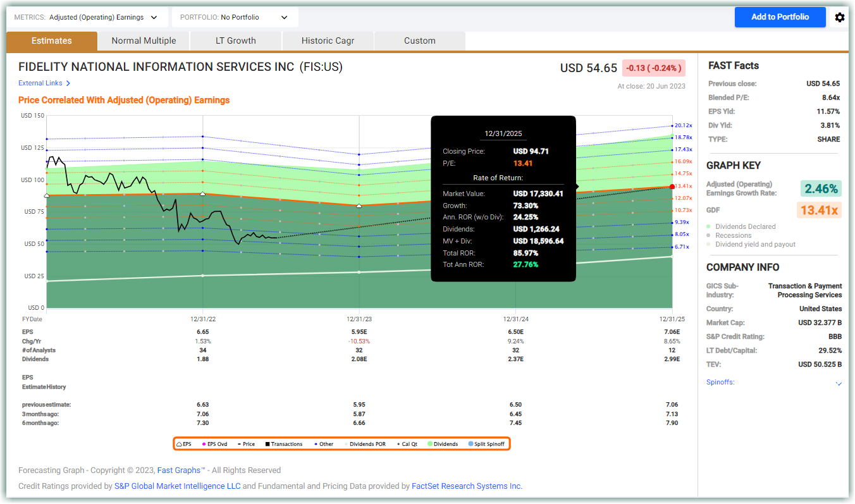Viewport: 855px width, 504px height.
Task: Click the Spinoffs link
Action: 720,382
